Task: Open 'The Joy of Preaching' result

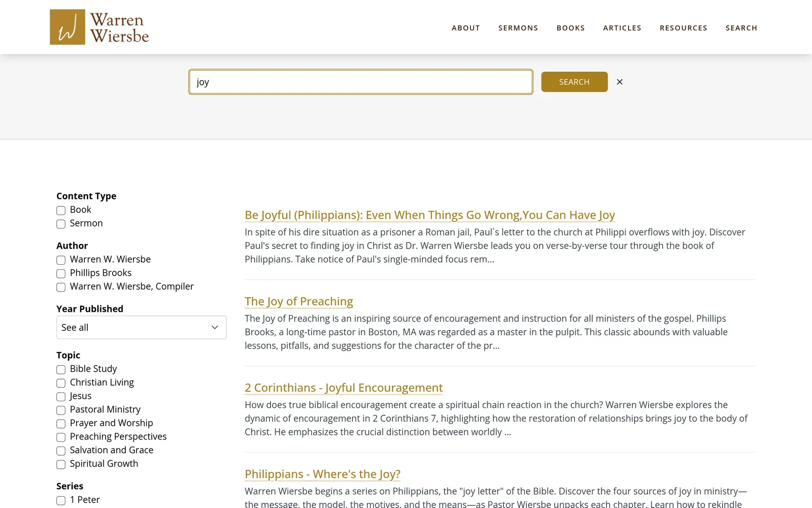Action: pos(298,301)
